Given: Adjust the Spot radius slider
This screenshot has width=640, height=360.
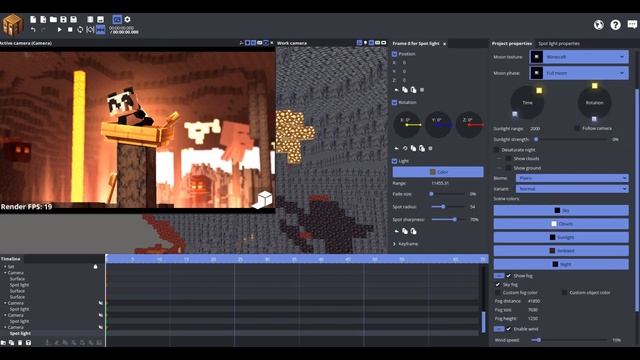Looking at the screenshot, I should point(448,207).
